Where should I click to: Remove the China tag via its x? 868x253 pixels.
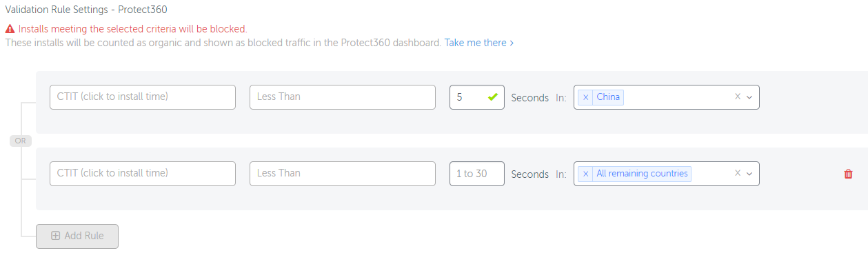(x=585, y=97)
